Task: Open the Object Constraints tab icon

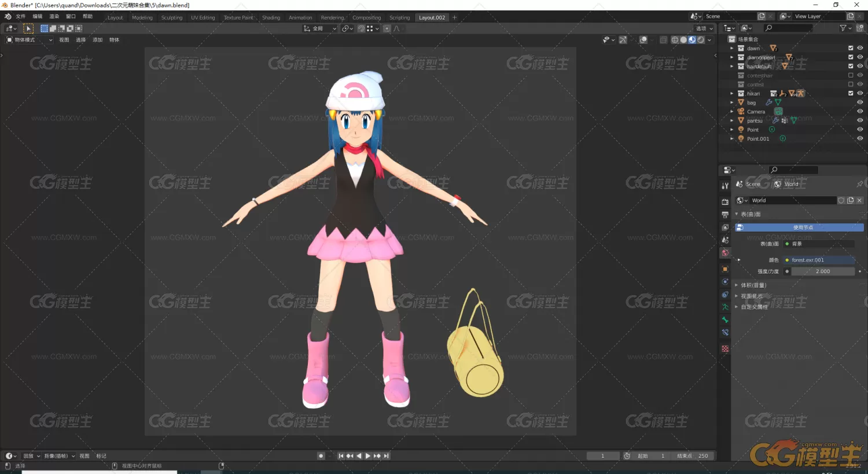Action: (725, 295)
